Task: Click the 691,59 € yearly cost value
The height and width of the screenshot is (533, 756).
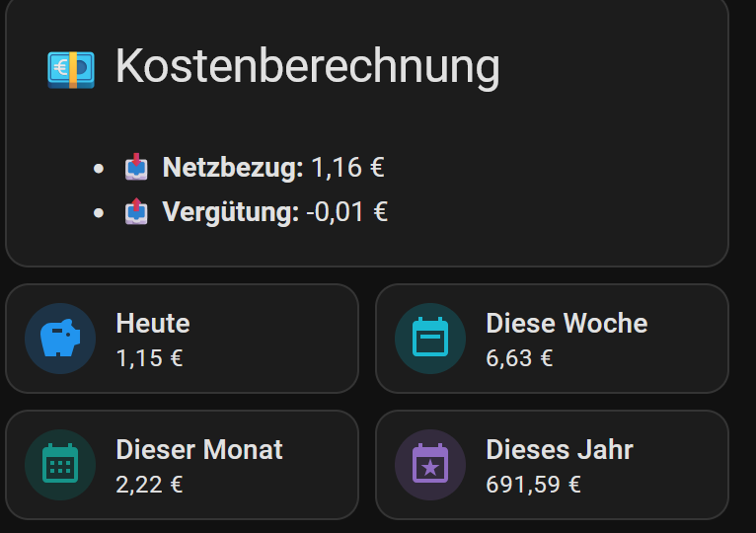Action: pyautogui.click(x=533, y=484)
